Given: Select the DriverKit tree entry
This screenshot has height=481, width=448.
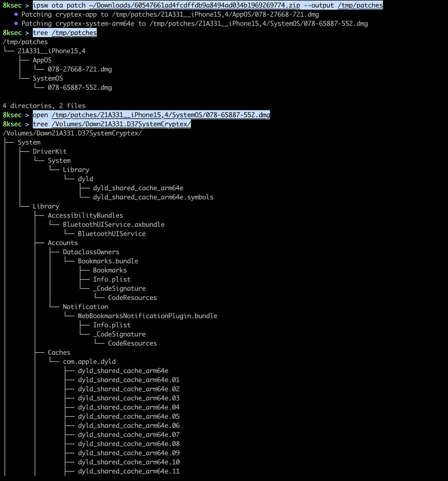Looking at the screenshot, I should point(50,151).
